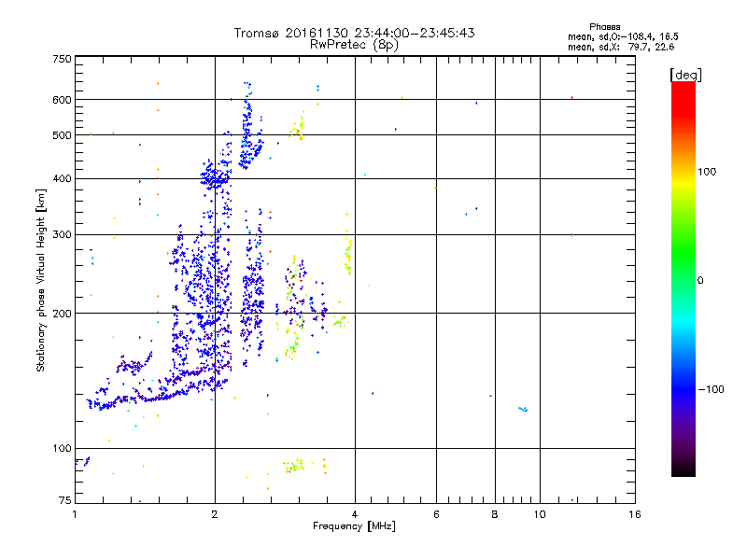The image size is (747, 560).
Task: Select the 'RwPretec (8p)' subtitle text
Action: [354, 45]
